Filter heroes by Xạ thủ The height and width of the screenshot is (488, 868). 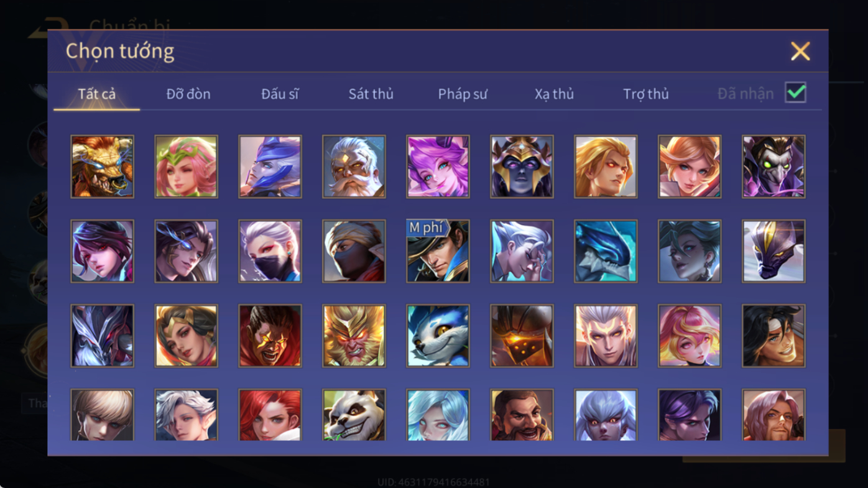click(554, 94)
